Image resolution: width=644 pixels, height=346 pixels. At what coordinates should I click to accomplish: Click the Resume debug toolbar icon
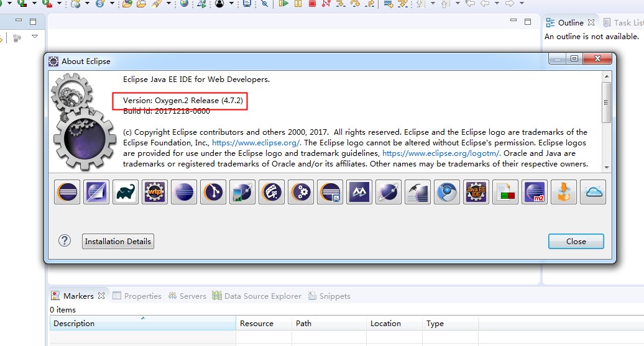[283, 3]
